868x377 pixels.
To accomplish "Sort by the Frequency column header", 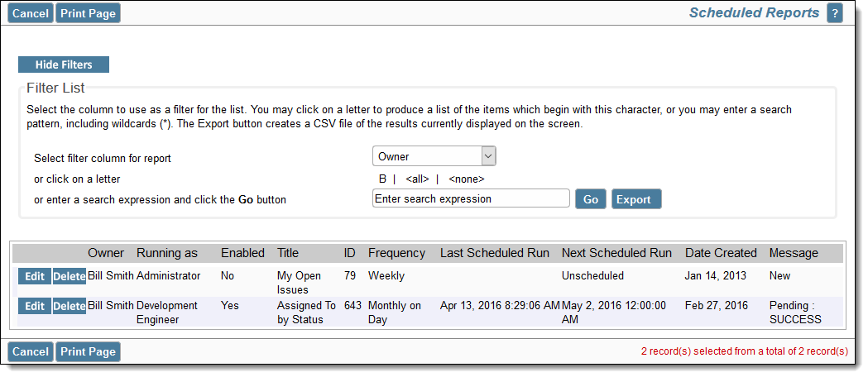I will pyautogui.click(x=397, y=253).
